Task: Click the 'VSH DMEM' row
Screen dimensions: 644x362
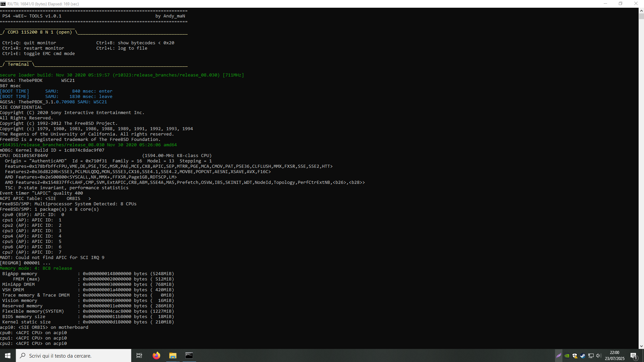Action: 88,290
